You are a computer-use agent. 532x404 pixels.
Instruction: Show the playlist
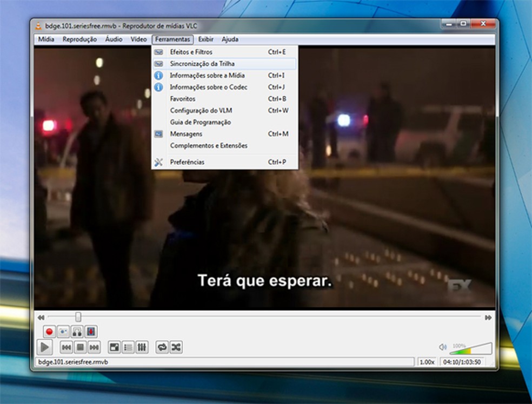(128, 347)
